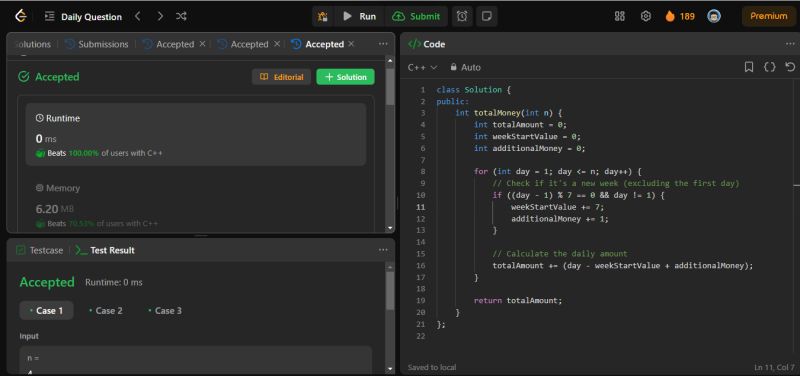Submit the solution
This screenshot has height=376, width=800.
click(x=416, y=16)
